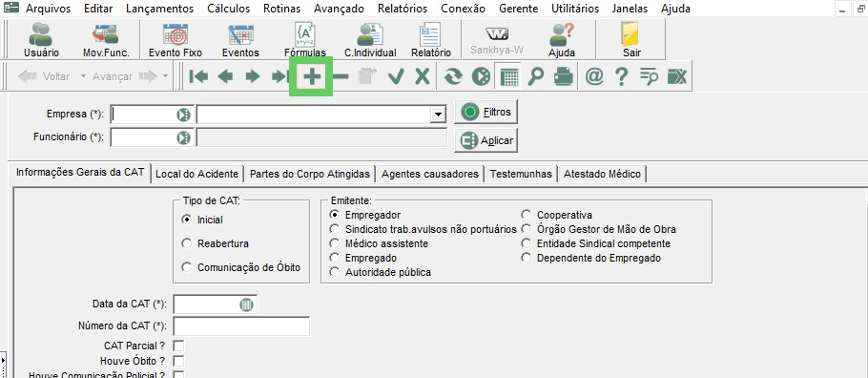The image size is (868, 378).
Task: Click the Aplicar button
Action: point(486,140)
